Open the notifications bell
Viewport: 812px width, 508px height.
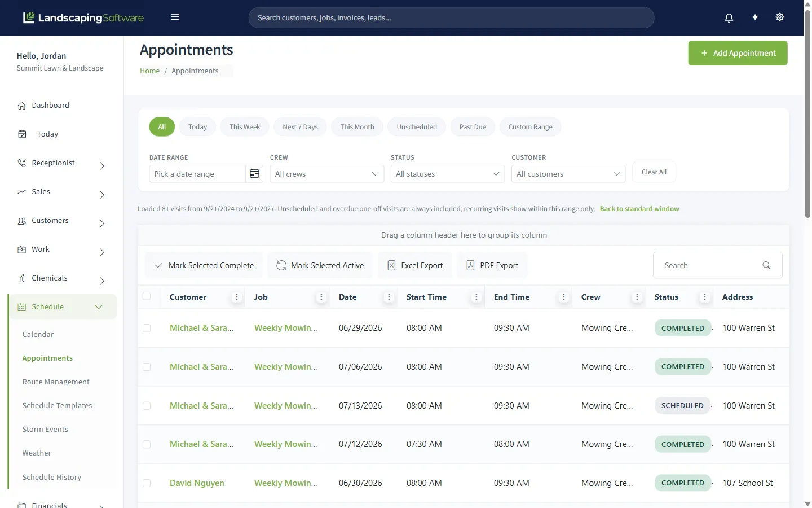click(729, 17)
